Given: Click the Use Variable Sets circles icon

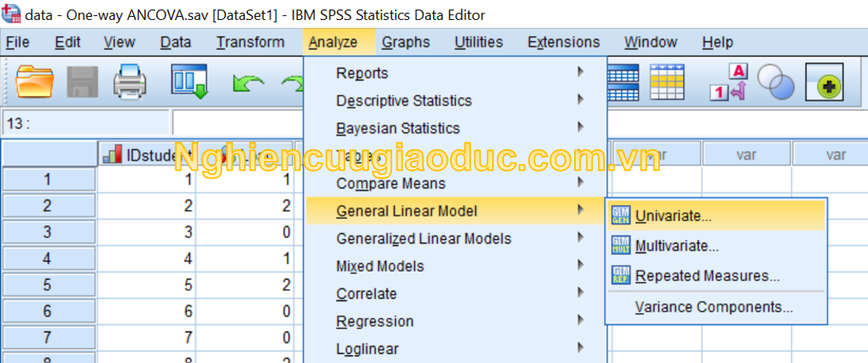Looking at the screenshot, I should click(776, 82).
